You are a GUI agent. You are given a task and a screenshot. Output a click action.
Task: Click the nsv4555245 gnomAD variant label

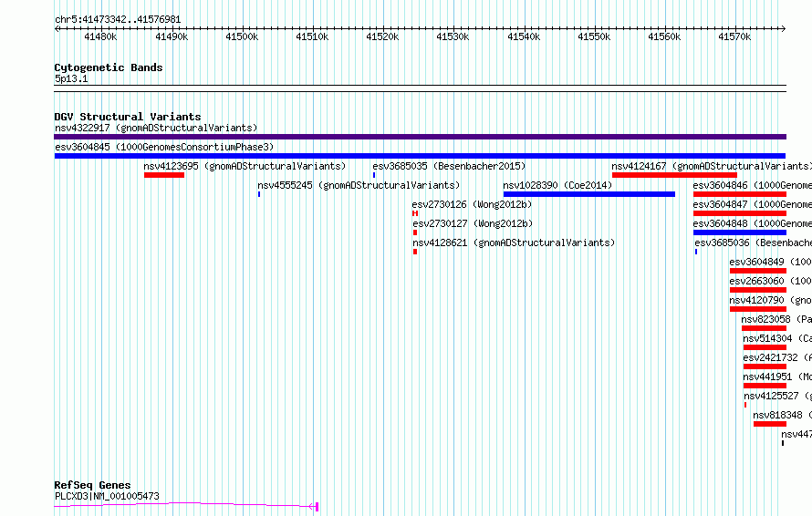point(359,185)
